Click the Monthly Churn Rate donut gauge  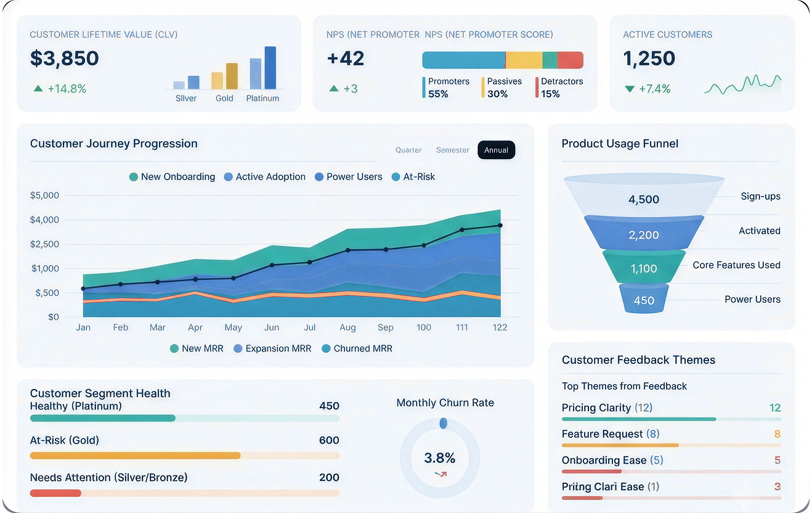click(440, 458)
